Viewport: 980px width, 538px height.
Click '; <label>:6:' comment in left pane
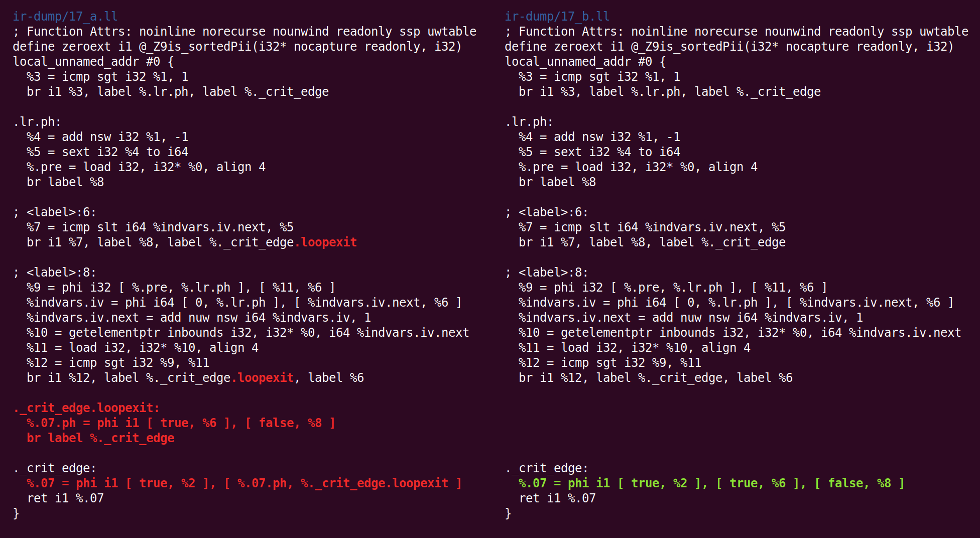tap(55, 212)
